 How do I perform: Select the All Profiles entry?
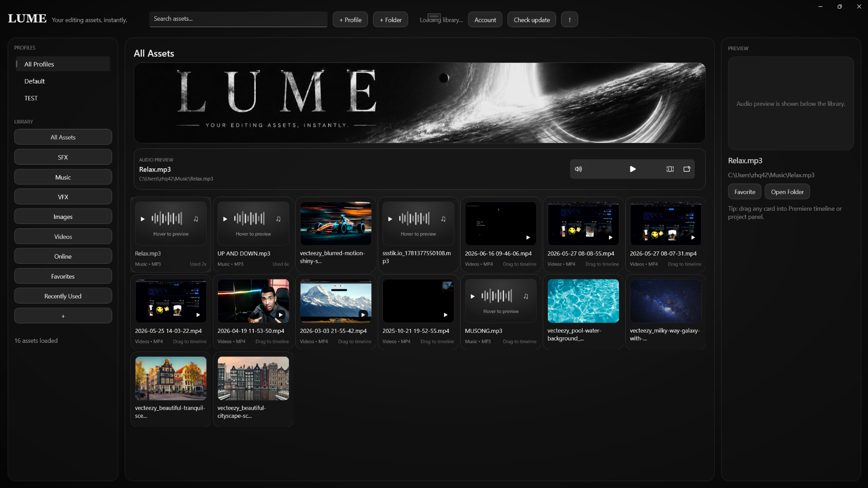tap(63, 64)
